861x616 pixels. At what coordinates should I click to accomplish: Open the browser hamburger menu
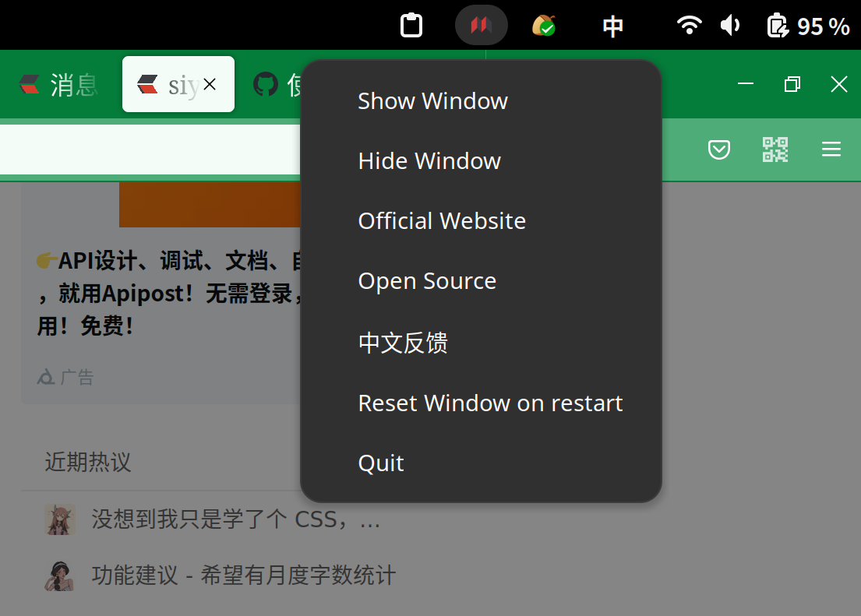point(831,150)
